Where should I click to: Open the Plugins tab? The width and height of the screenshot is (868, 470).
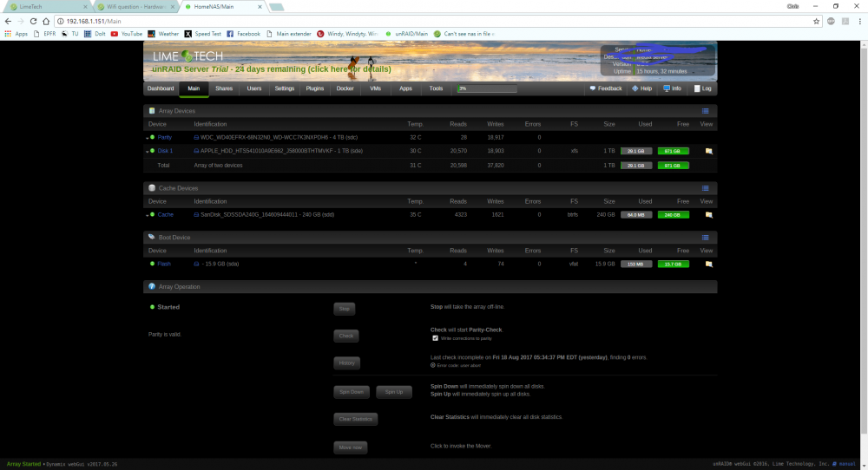[315, 88]
